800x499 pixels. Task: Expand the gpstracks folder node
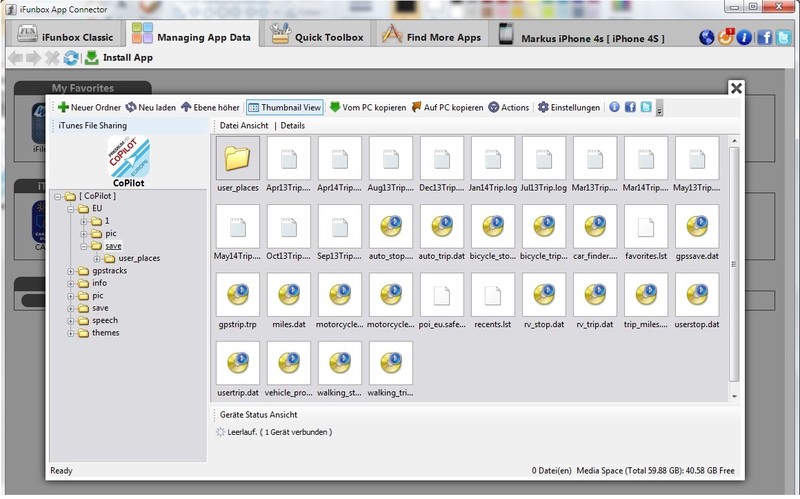pos(71,271)
